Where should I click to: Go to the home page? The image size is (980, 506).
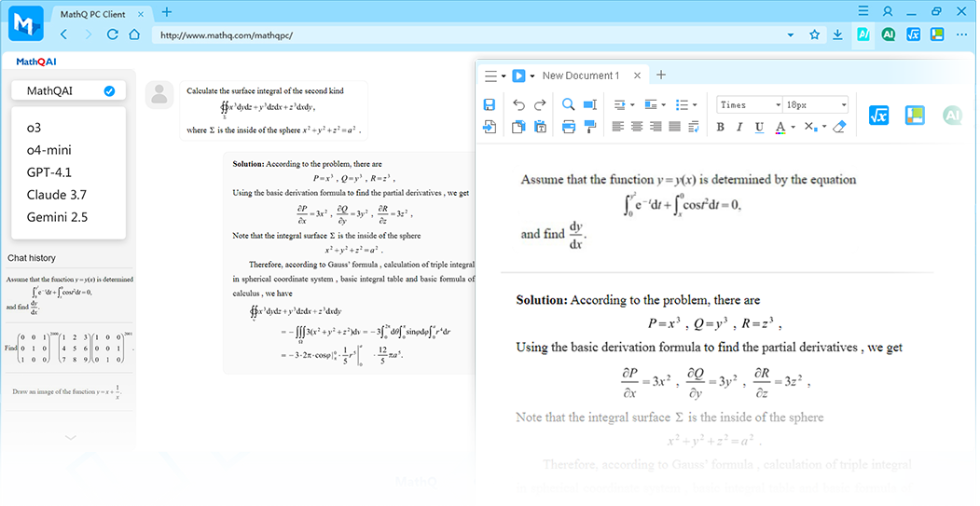(134, 34)
